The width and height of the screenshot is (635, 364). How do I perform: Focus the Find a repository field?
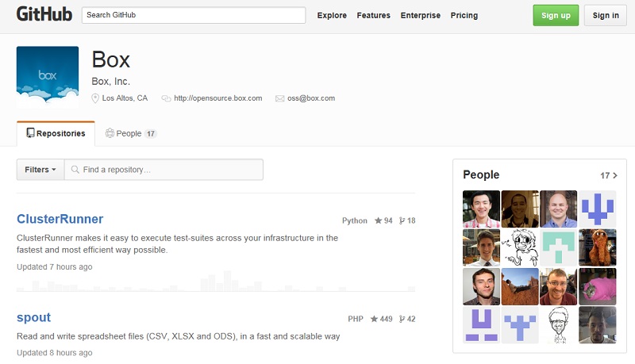(x=164, y=170)
